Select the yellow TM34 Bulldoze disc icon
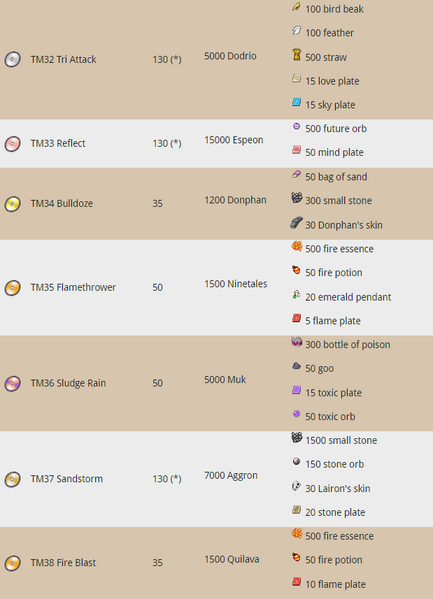The height and width of the screenshot is (599, 433). point(12,204)
